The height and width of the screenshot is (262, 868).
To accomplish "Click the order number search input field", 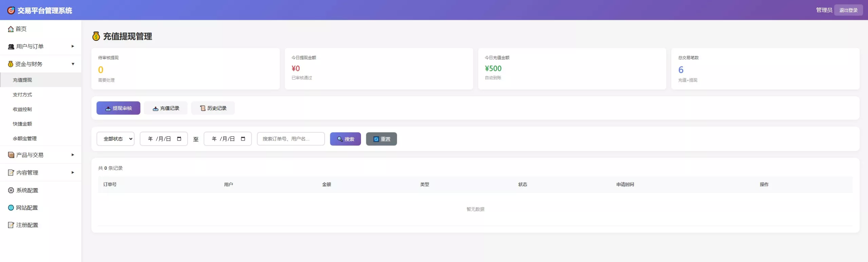I will pyautogui.click(x=291, y=139).
